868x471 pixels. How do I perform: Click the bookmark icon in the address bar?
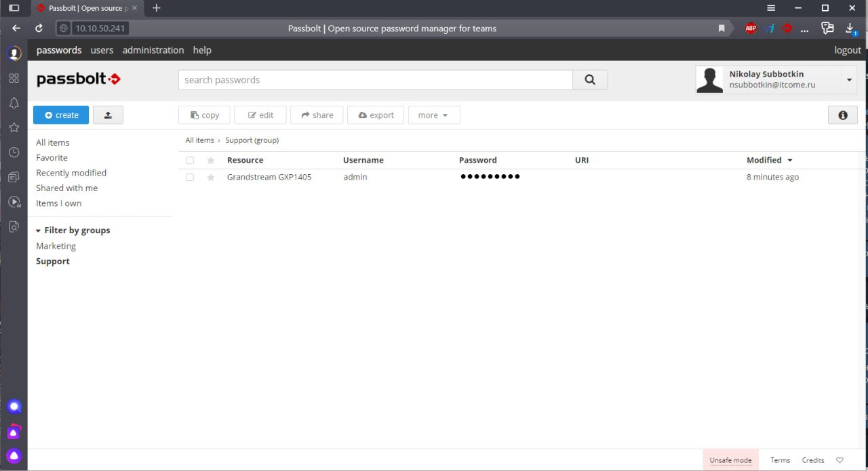pos(722,28)
